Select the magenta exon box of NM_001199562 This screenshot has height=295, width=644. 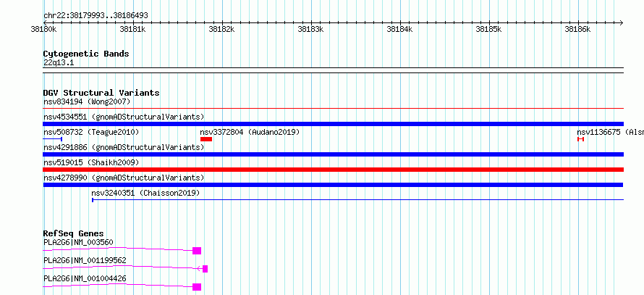[x=205, y=269]
